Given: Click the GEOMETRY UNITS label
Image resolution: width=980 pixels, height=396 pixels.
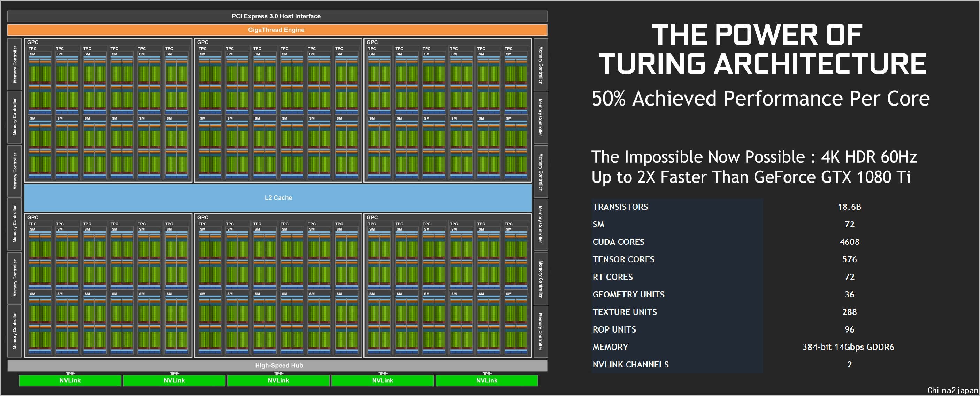Looking at the screenshot, I should pos(628,295).
